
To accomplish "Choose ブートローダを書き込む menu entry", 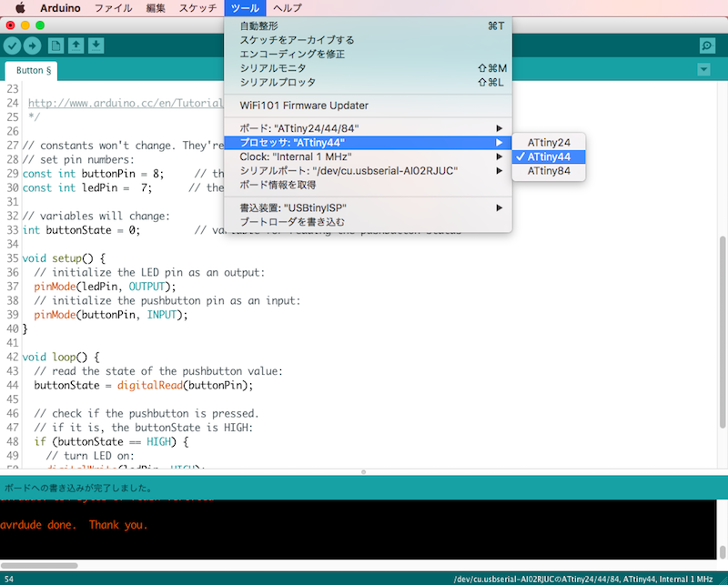I will (369, 222).
